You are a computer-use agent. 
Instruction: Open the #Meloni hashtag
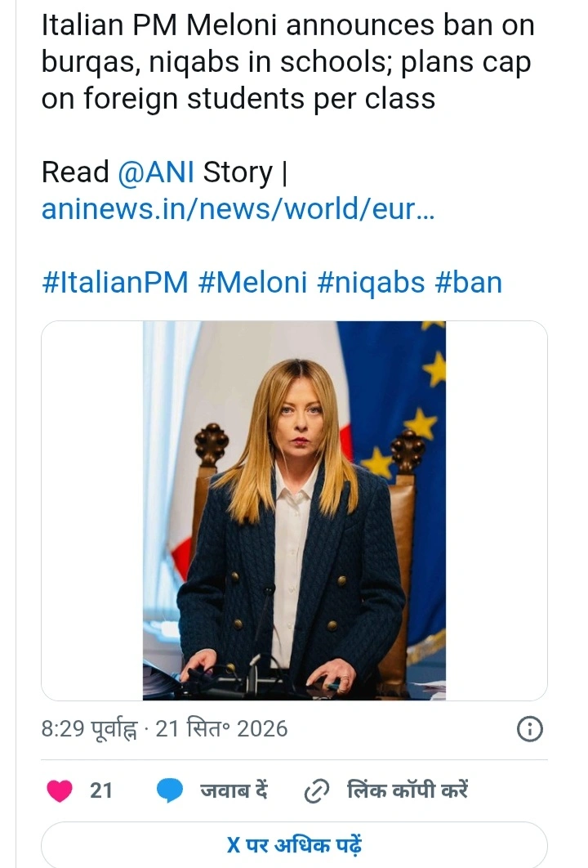[252, 282]
